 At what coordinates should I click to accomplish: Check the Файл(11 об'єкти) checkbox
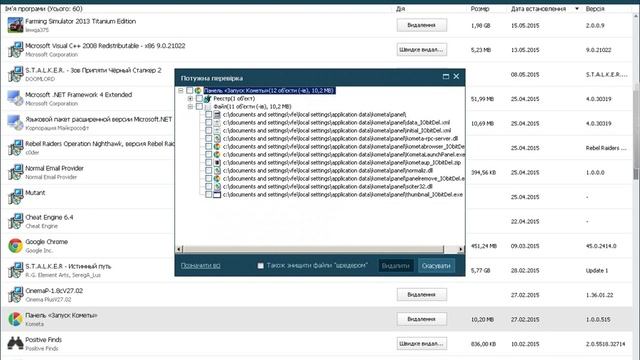coord(199,107)
